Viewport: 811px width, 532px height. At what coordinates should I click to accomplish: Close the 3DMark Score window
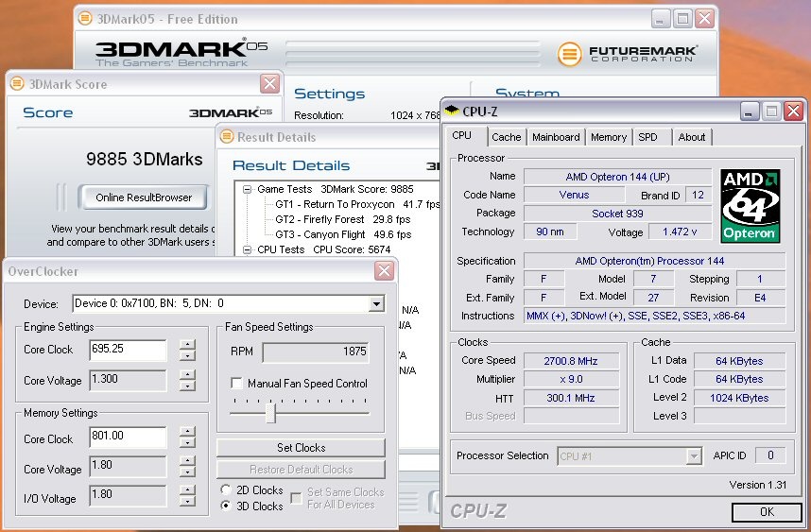[269, 83]
